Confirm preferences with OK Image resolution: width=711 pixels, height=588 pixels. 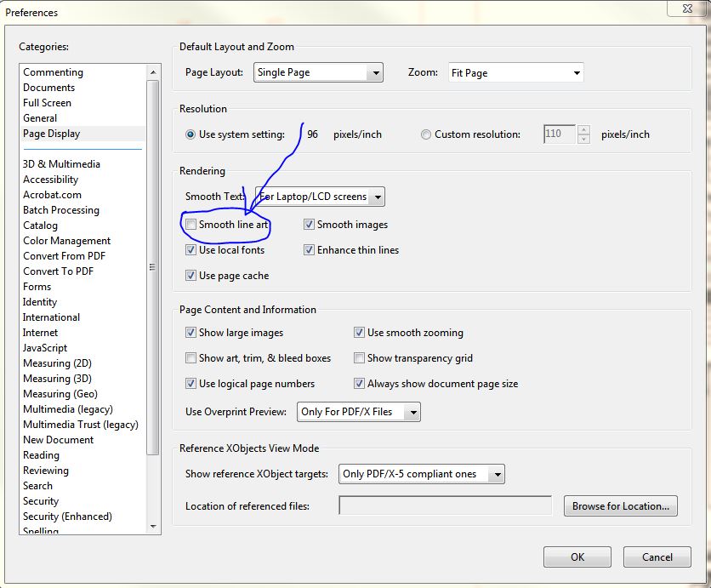(577, 557)
